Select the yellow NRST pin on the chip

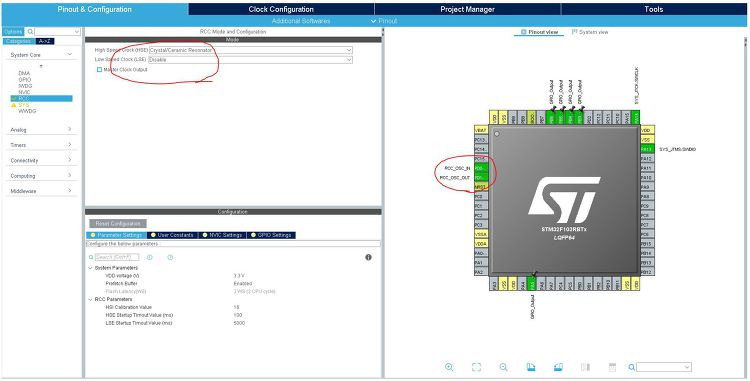tap(481, 186)
